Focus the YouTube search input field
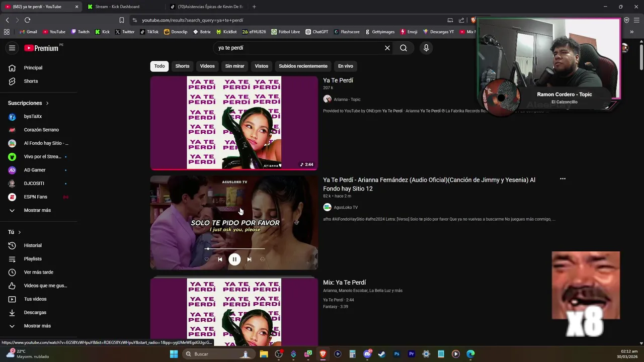Viewport: 644px width, 362px height. (x=298, y=48)
